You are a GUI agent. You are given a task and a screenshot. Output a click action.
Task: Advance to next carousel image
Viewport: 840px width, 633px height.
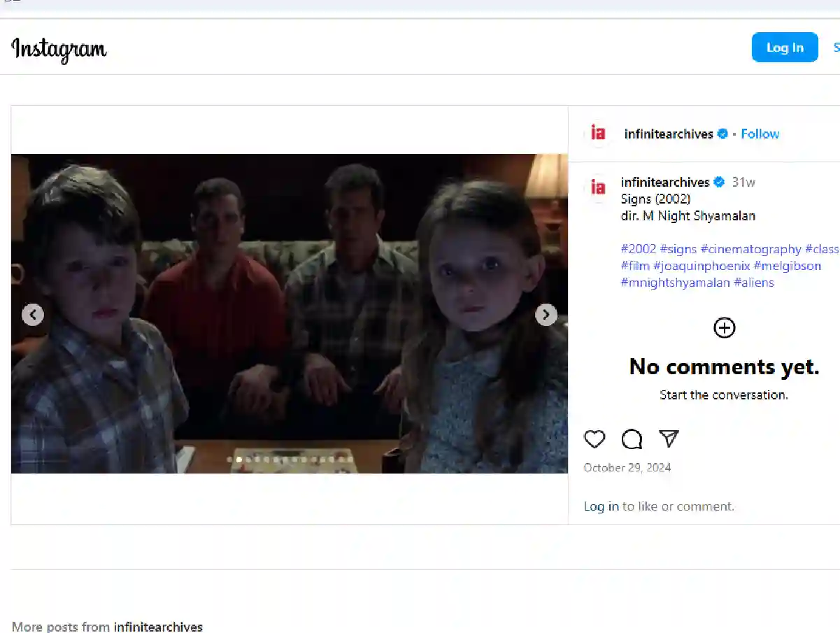pos(546,315)
